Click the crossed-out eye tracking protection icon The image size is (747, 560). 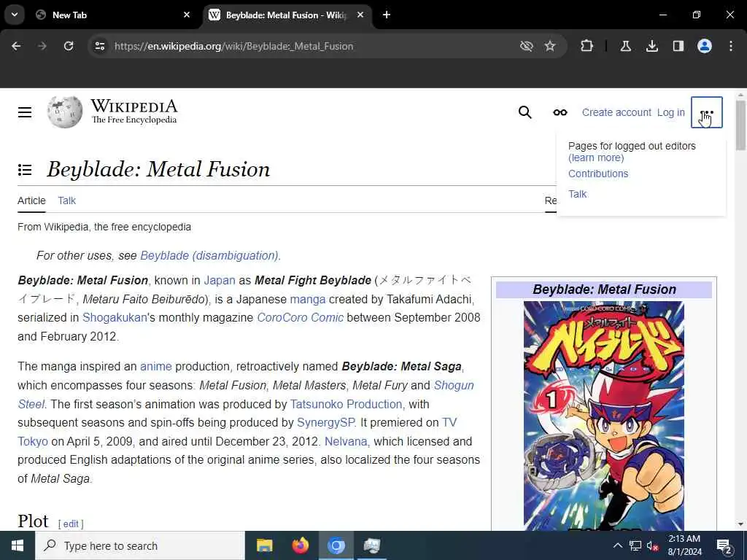point(527,46)
